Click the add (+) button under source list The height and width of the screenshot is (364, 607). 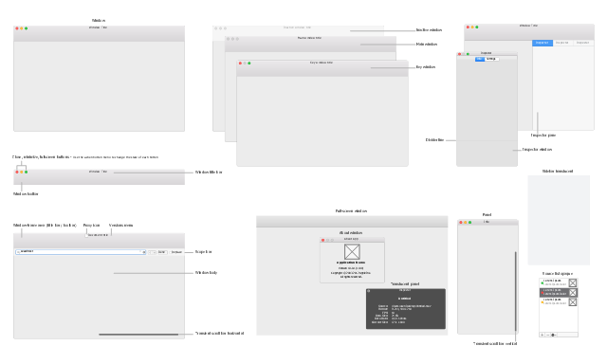point(542,335)
